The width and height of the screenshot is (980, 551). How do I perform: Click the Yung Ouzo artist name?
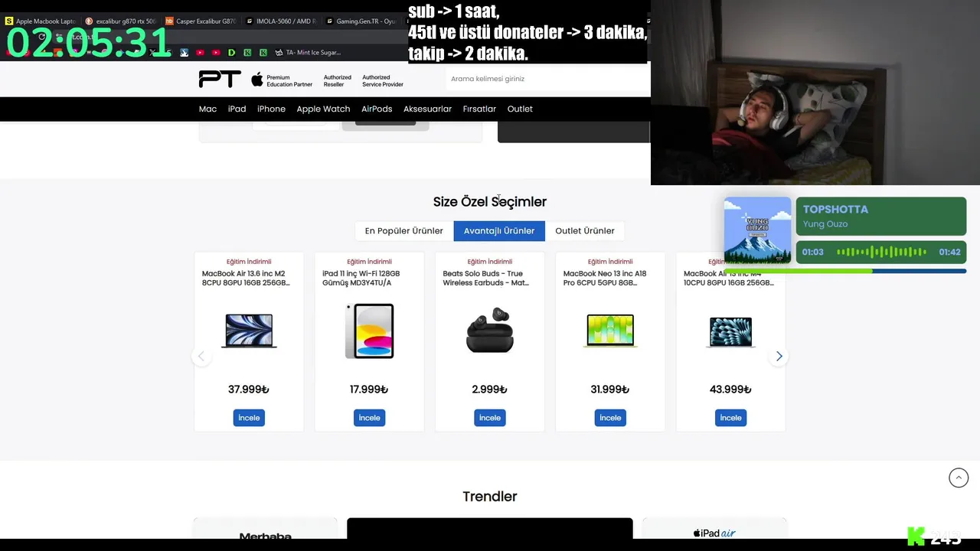(x=825, y=224)
